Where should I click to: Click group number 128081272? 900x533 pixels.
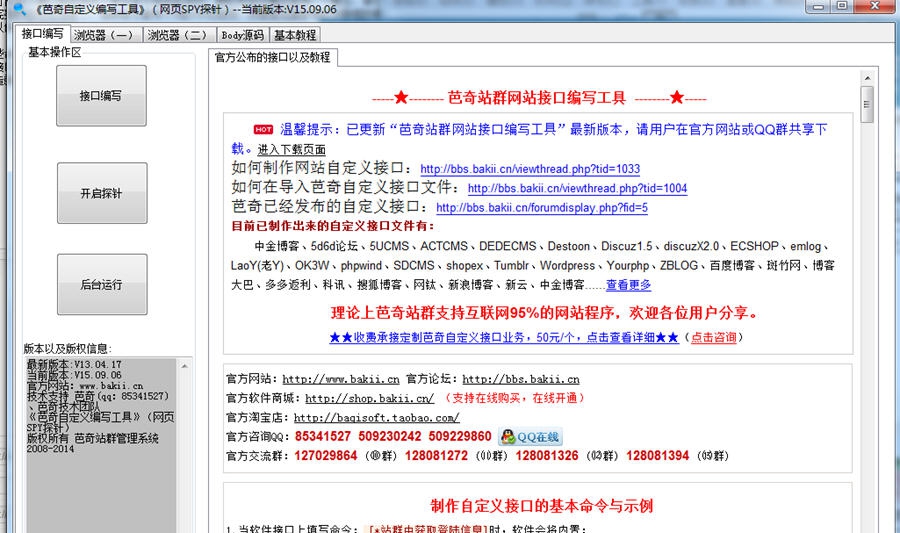[x=436, y=456]
